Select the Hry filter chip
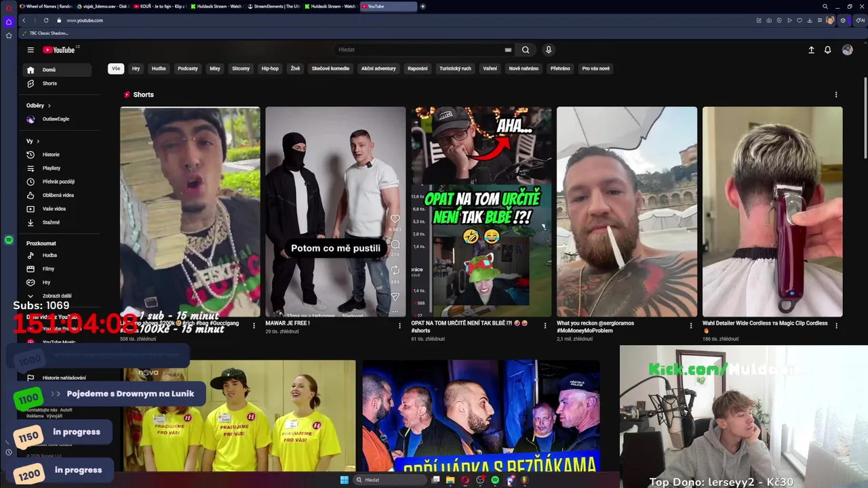 (136, 68)
